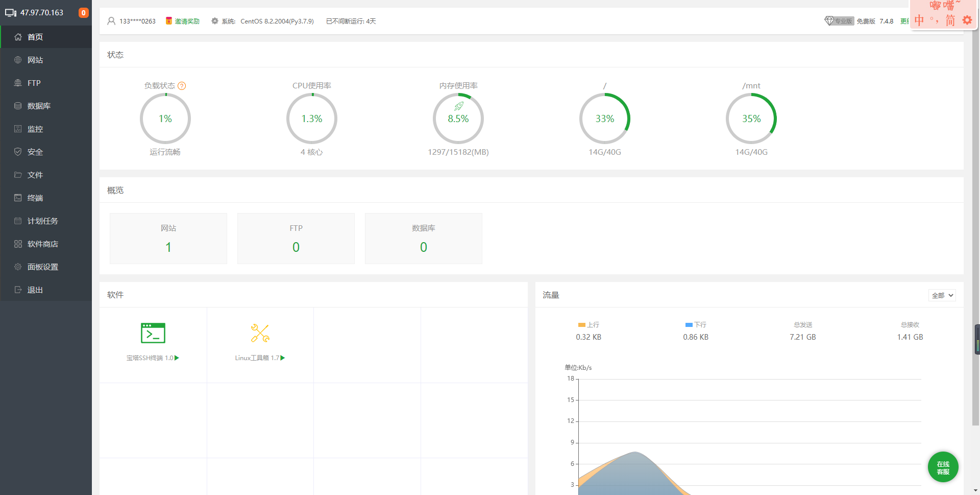Screen dimensions: 980x495
Task: Click the 安全 shield icon in sidebar
Action: point(18,152)
